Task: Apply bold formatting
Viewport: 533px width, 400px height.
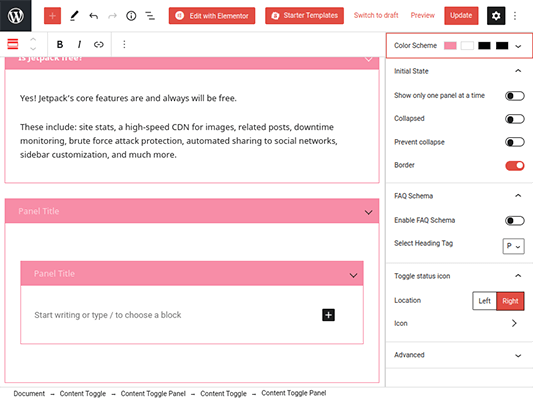Action: [x=60, y=44]
